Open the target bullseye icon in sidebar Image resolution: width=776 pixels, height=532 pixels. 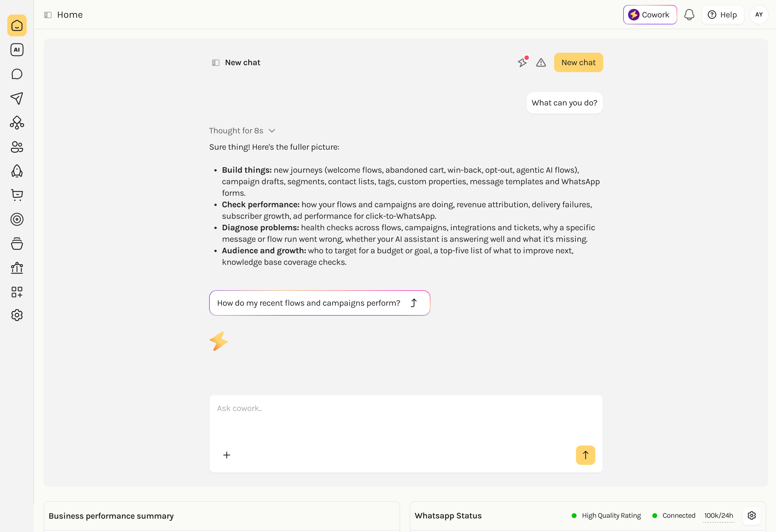tap(17, 219)
